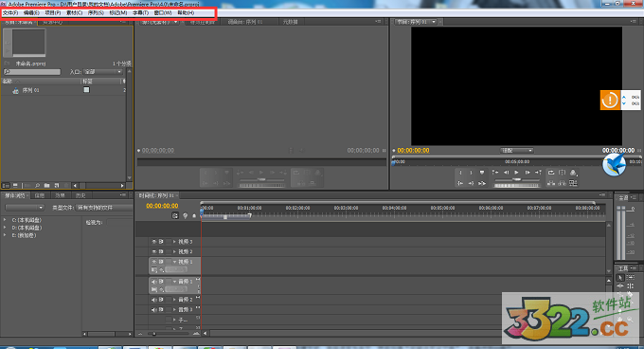Viewport: 644px width, 349px height.
Task: Click the Lift button in program monitor
Action: coord(551,183)
